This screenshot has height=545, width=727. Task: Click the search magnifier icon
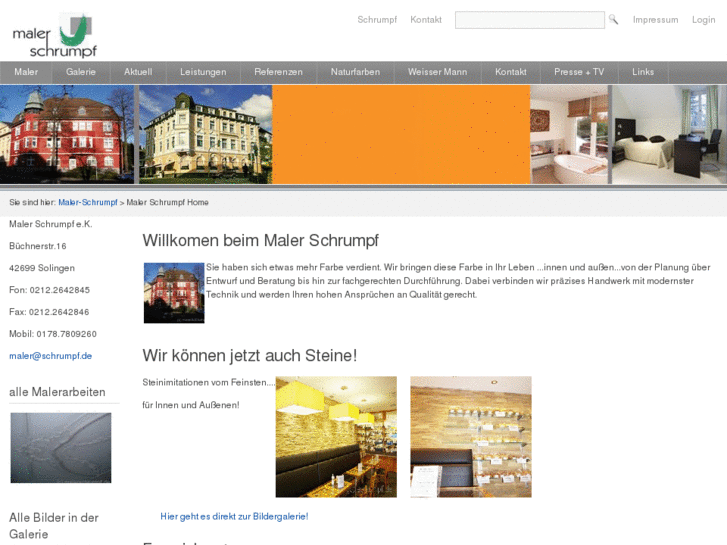click(613, 19)
